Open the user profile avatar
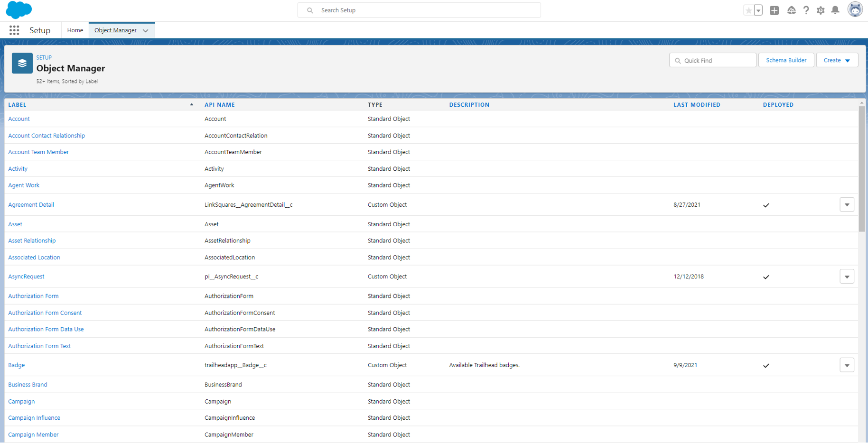The width and height of the screenshot is (868, 443). coord(855,9)
